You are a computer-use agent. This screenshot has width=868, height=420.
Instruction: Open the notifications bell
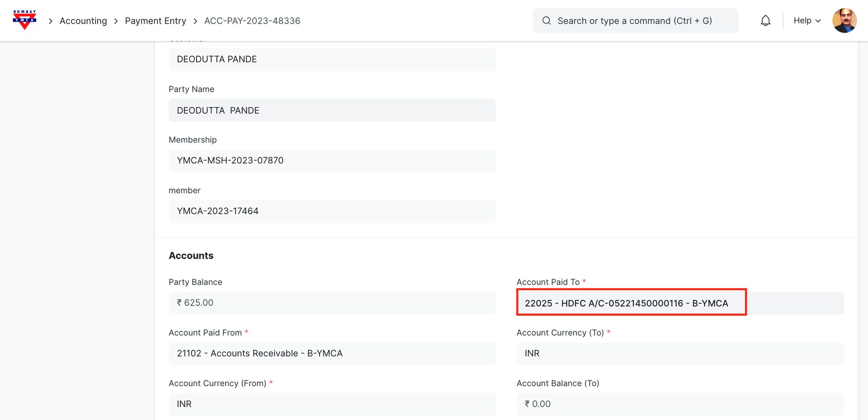[765, 21]
